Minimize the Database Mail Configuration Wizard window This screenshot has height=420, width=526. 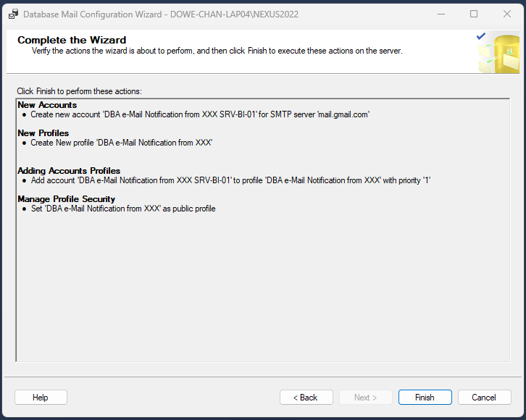coord(441,14)
